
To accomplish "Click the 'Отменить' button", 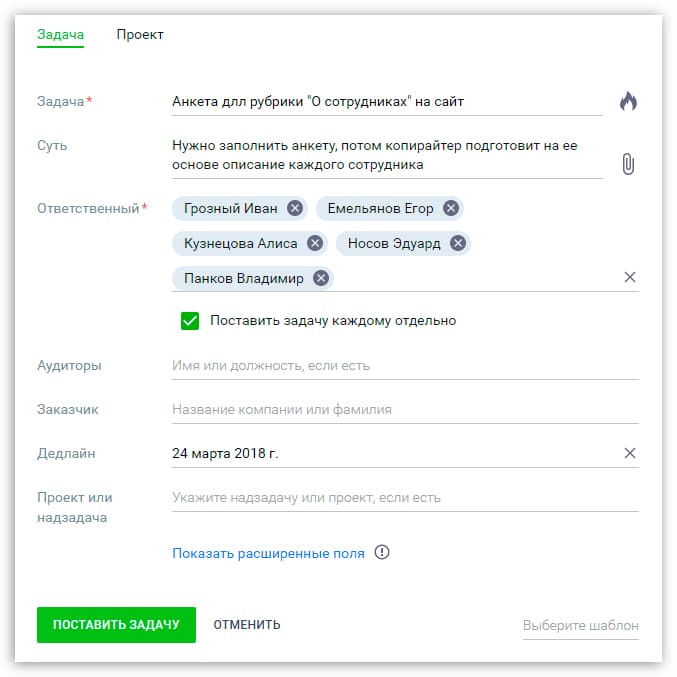I will [x=247, y=625].
